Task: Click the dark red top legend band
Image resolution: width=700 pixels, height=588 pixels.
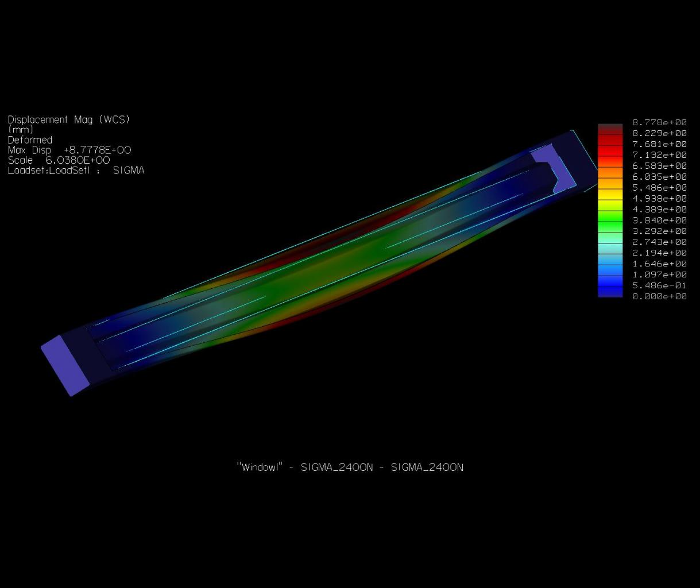Action: (x=610, y=129)
